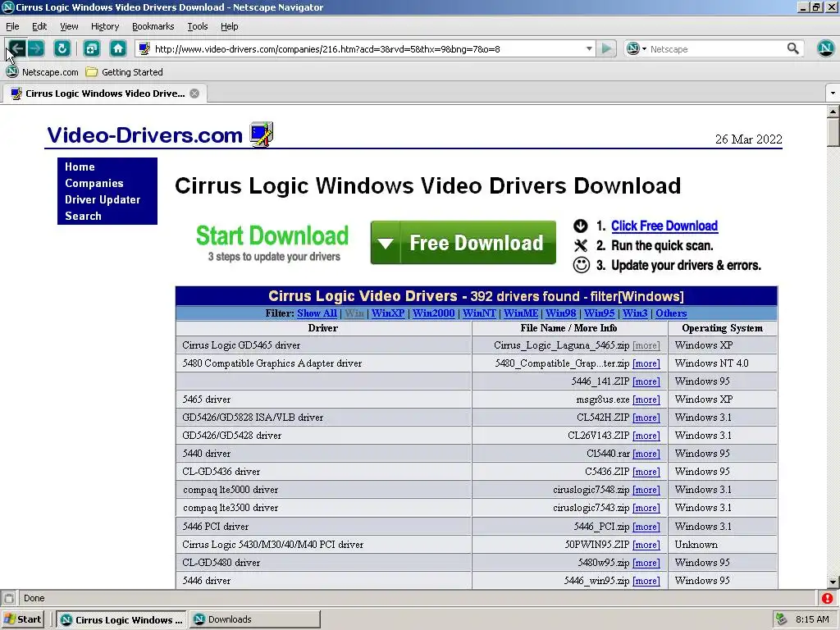Filter drivers by Win95

coord(599,313)
